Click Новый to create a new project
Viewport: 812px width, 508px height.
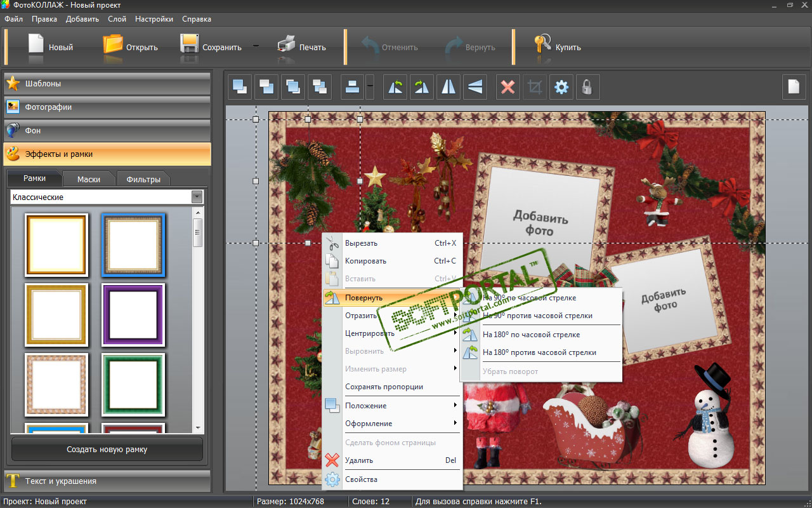coord(50,47)
